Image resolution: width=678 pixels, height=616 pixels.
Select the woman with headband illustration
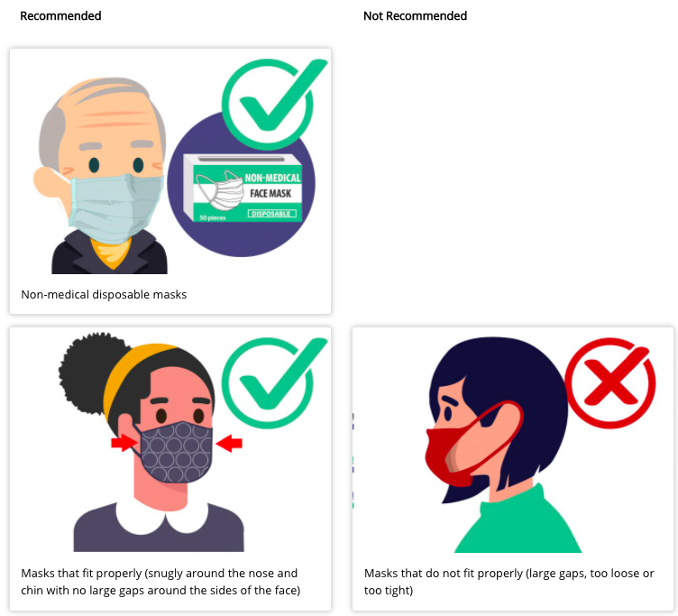pos(151,442)
